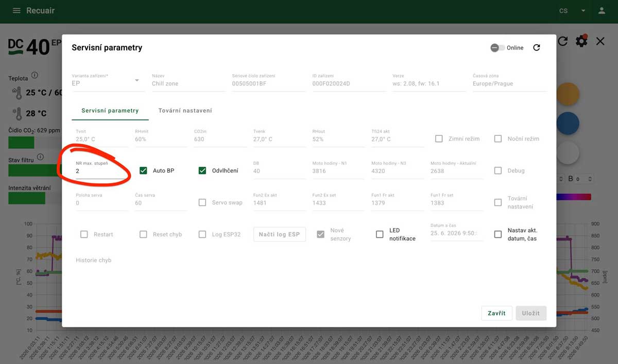Click the Časová zóna field
The height and width of the screenshot is (364, 618).
point(509,83)
